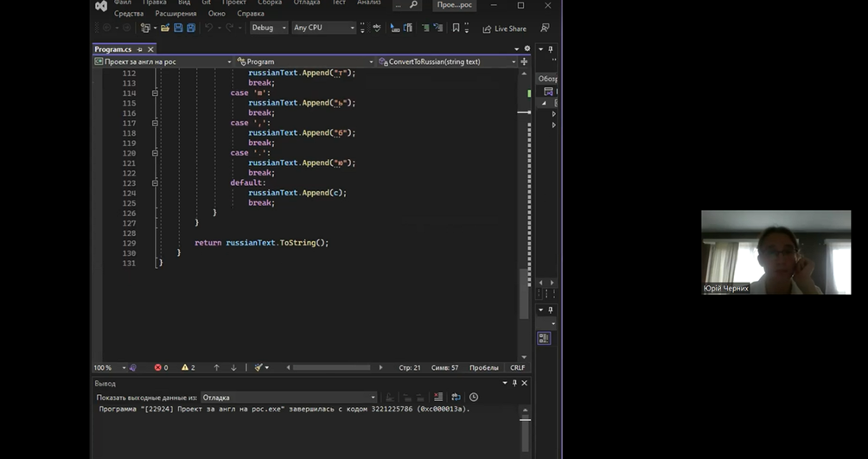Collapse the default block on line 123
This screenshot has width=868, height=459.
(155, 182)
